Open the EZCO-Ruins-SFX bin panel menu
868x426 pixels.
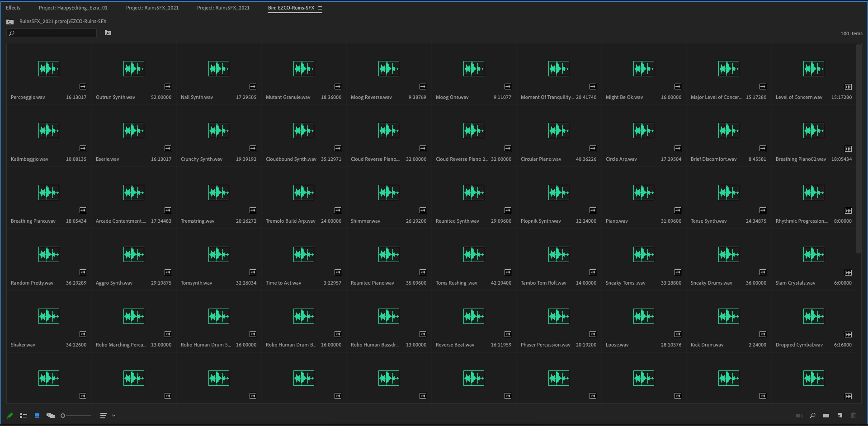click(x=320, y=8)
